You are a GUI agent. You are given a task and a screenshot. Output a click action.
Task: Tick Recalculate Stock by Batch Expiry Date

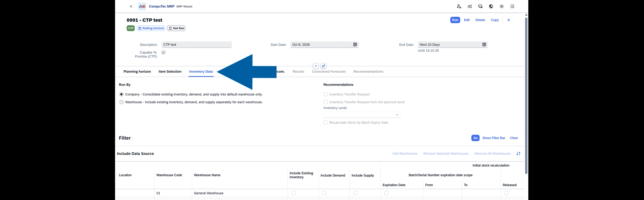[x=325, y=123]
